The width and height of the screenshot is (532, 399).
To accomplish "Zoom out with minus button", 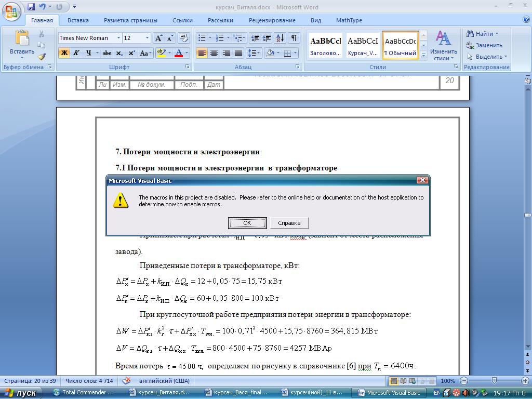I will point(464,381).
